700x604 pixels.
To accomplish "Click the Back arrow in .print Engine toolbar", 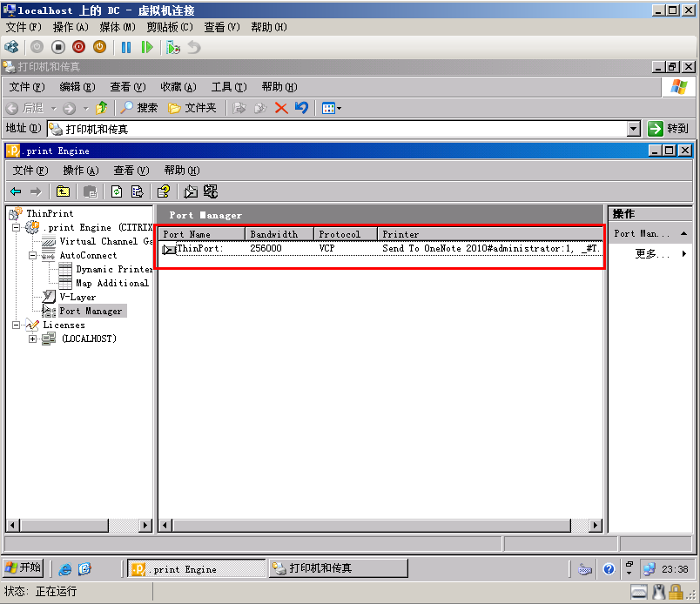I will (16, 191).
